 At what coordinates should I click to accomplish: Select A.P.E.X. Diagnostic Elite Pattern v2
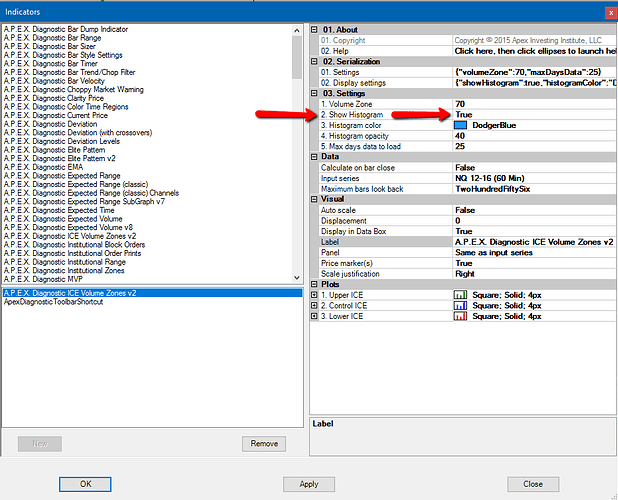[x=60, y=158]
